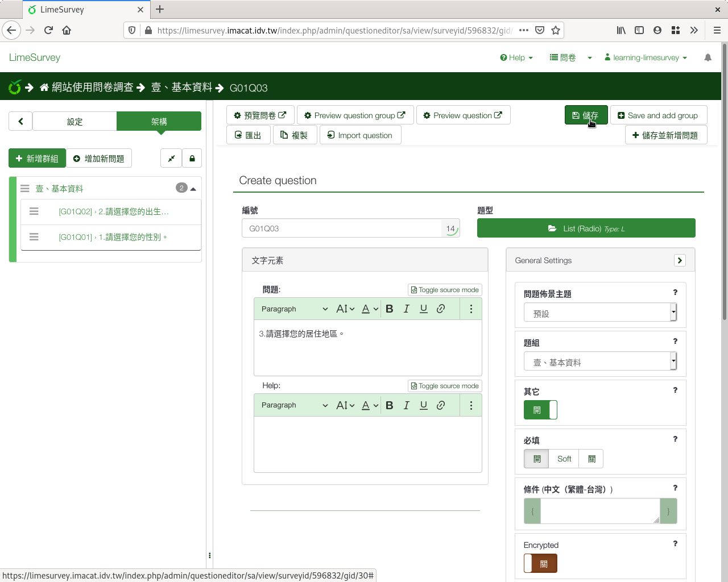Collapse the sidebar with the left chevron
The image size is (728, 582).
pos(20,121)
